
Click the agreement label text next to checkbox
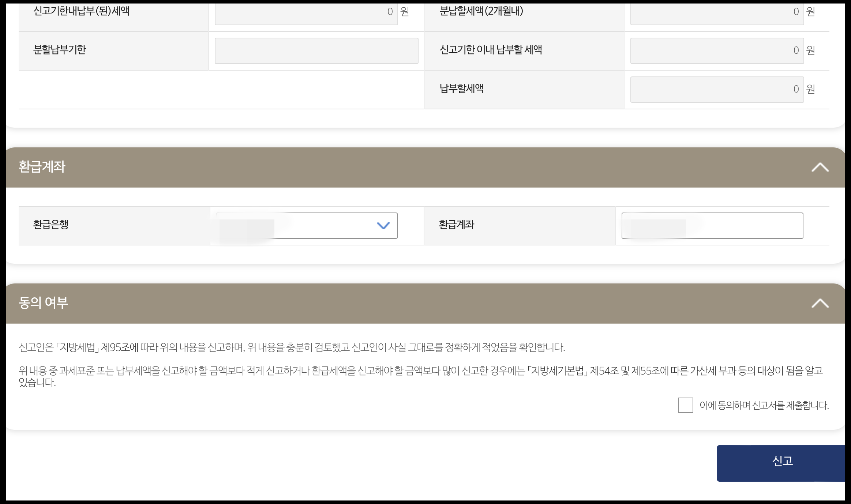(764, 405)
